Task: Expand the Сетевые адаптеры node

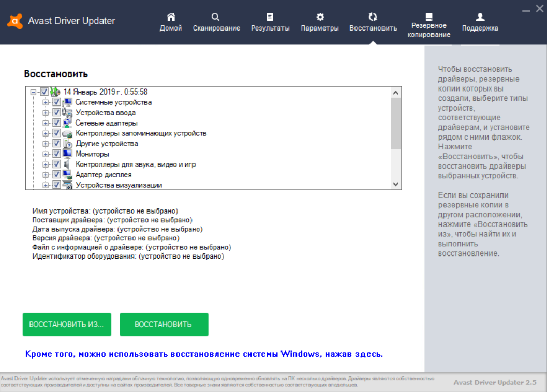Action: coord(46,123)
